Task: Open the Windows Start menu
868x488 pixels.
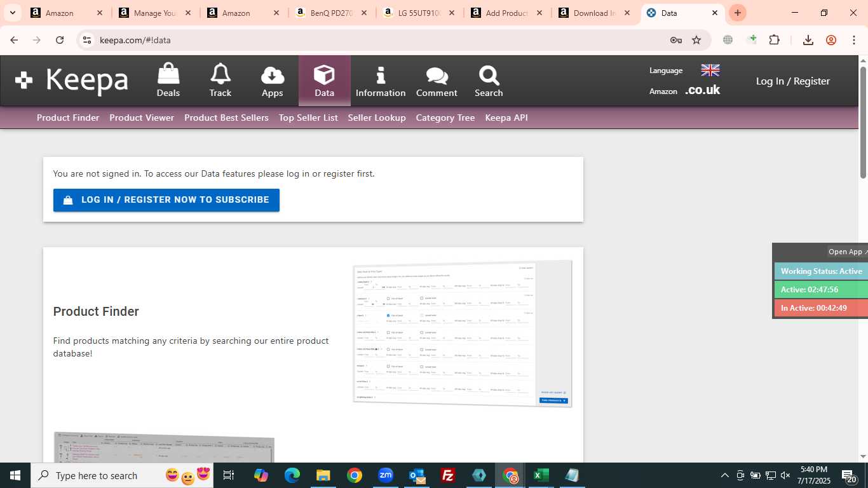Action: pos(15,475)
